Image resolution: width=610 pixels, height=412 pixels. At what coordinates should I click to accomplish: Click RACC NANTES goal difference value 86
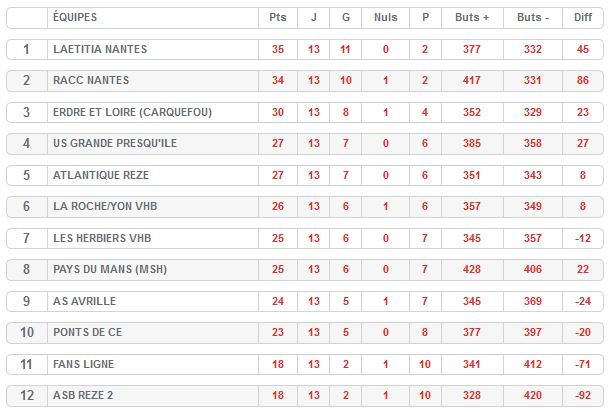pyautogui.click(x=583, y=80)
